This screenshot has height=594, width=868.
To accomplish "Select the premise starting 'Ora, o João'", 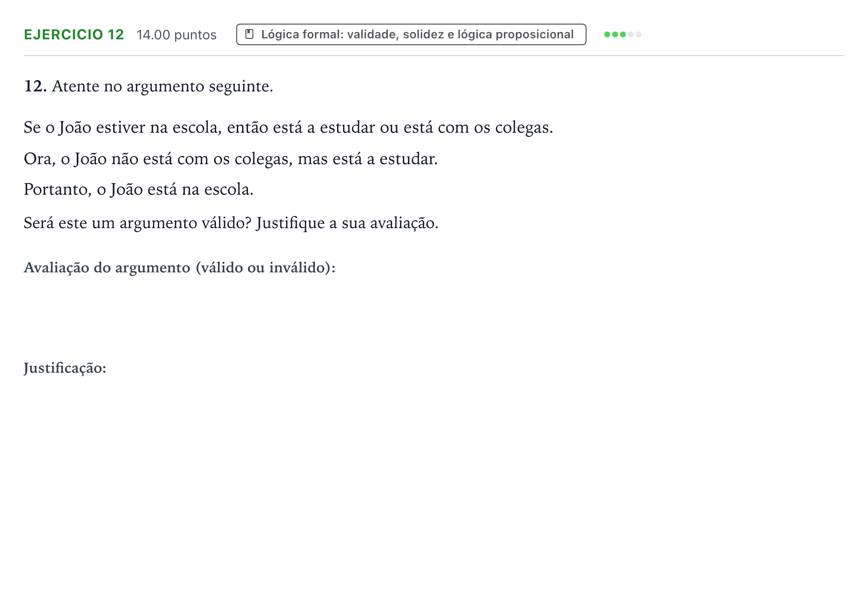I will tap(231, 159).
